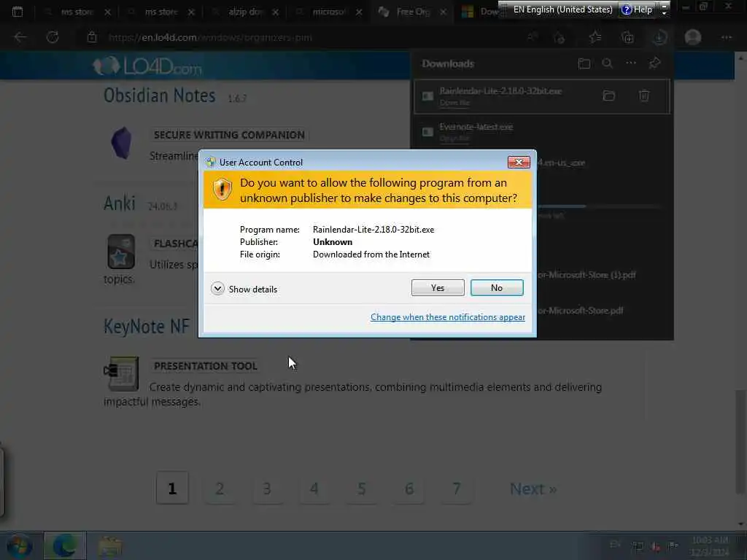Click EN English language bar
The image size is (747, 560).
tap(562, 9)
